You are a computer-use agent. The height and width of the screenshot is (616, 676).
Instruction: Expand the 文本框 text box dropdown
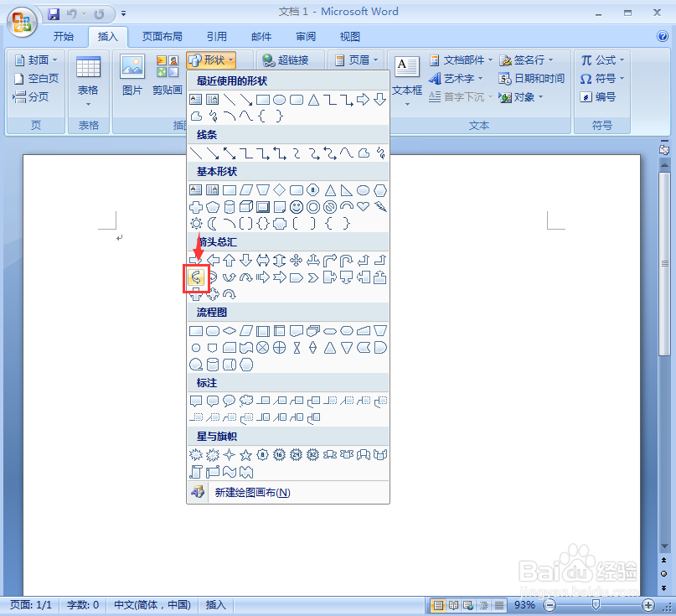(x=407, y=80)
